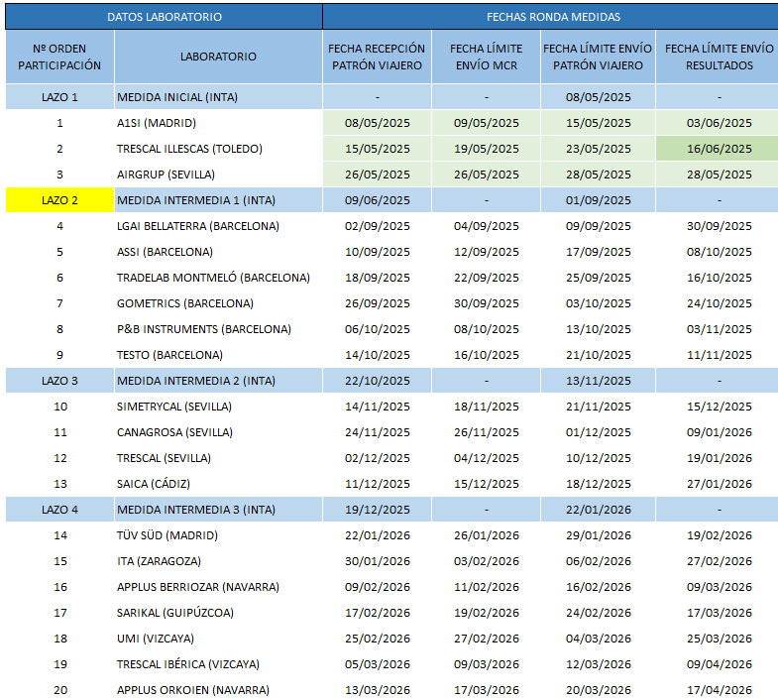Click APPLUS ORKOIEN results deadline 17/04/2026
Image resolution: width=778 pixels, height=700 pixels.
pos(718,690)
